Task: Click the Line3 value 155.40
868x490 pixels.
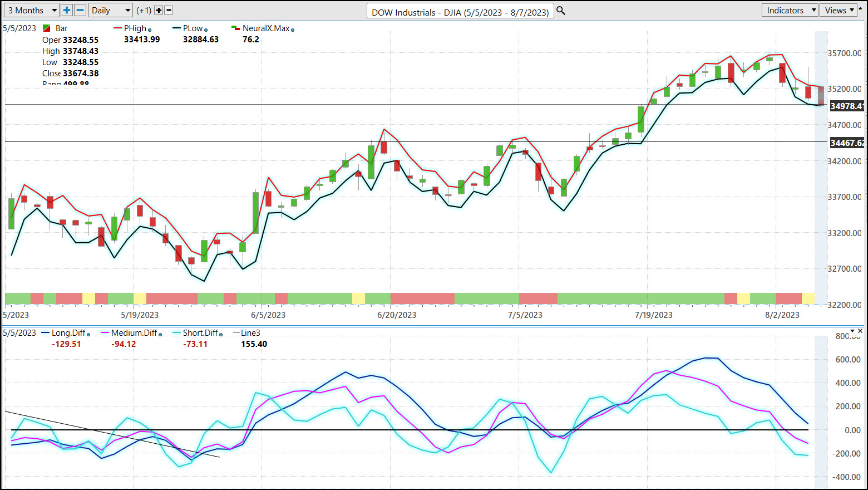Action: pyautogui.click(x=254, y=344)
